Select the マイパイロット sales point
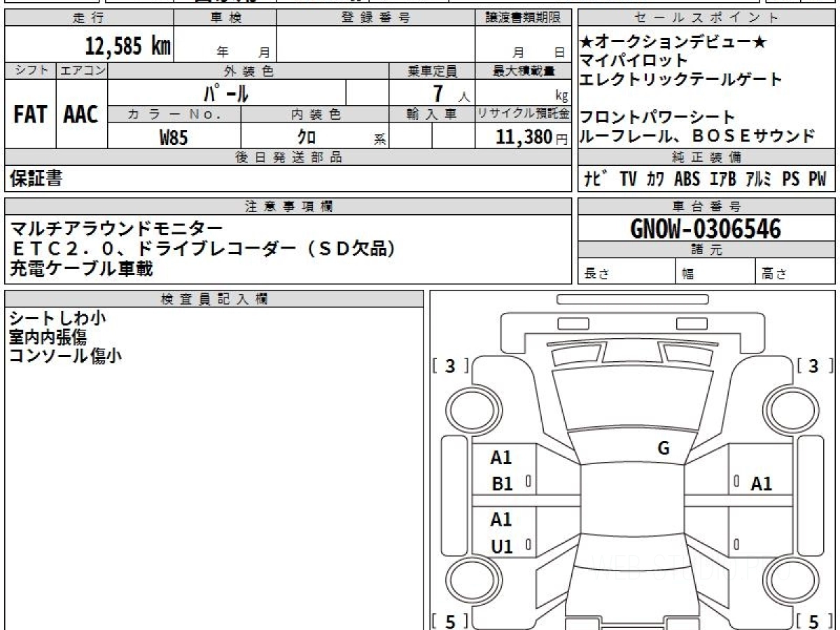The width and height of the screenshot is (840, 630). tap(634, 61)
